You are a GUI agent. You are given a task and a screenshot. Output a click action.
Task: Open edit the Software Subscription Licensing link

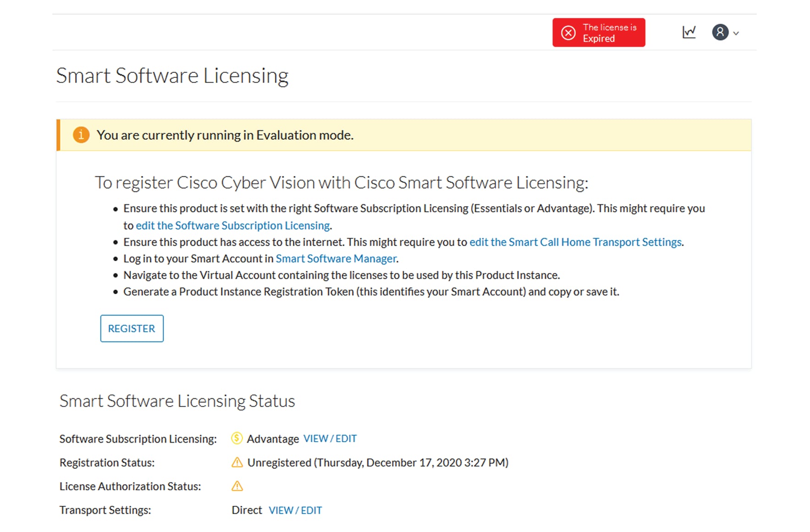(x=232, y=225)
